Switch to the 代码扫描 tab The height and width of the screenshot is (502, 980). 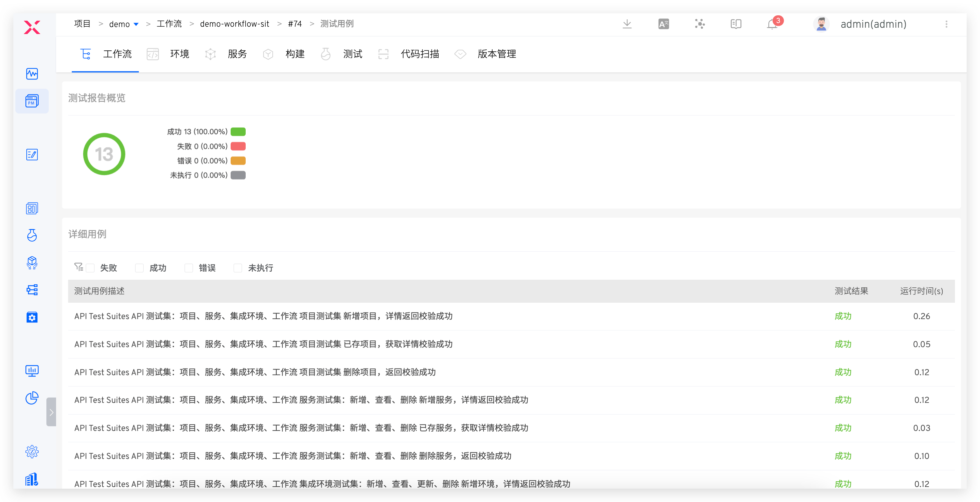pos(420,54)
